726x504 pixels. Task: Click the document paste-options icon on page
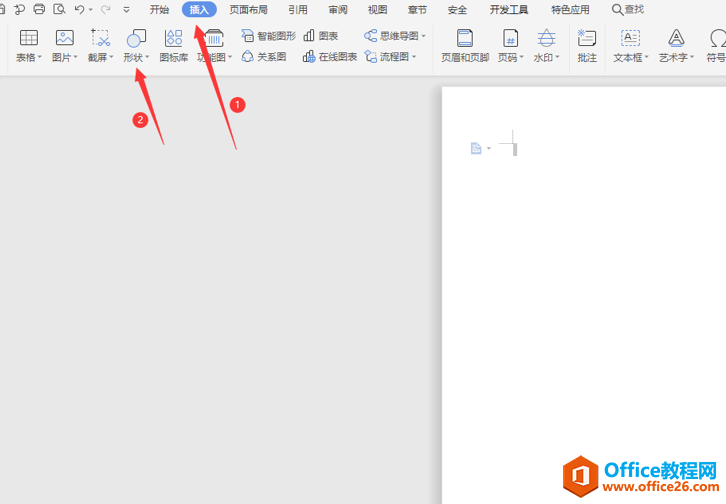click(x=476, y=148)
